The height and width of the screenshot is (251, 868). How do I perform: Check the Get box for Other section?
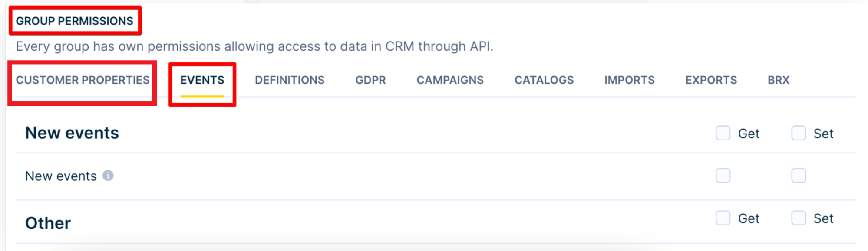pyautogui.click(x=723, y=218)
